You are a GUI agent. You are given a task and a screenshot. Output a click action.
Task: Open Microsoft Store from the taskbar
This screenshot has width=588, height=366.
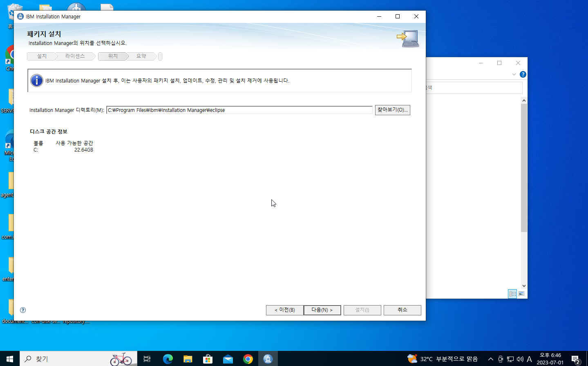coord(208,359)
